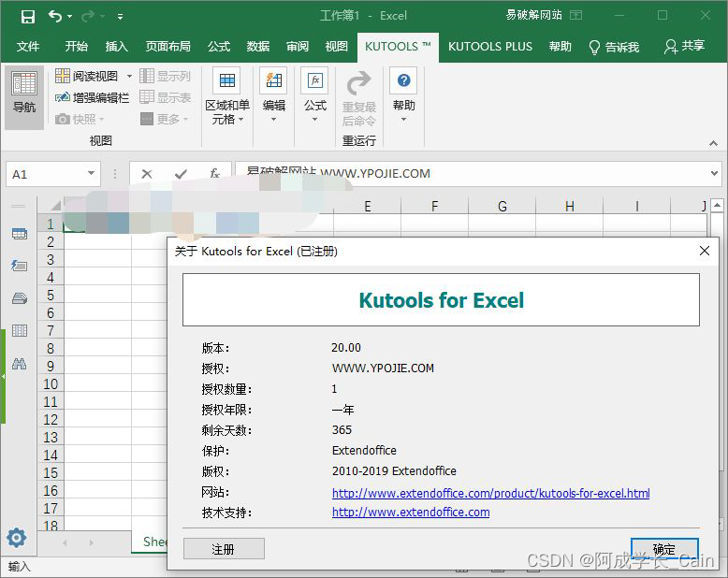Select row header 5
Screen dimensions: 728x578
click(51, 296)
